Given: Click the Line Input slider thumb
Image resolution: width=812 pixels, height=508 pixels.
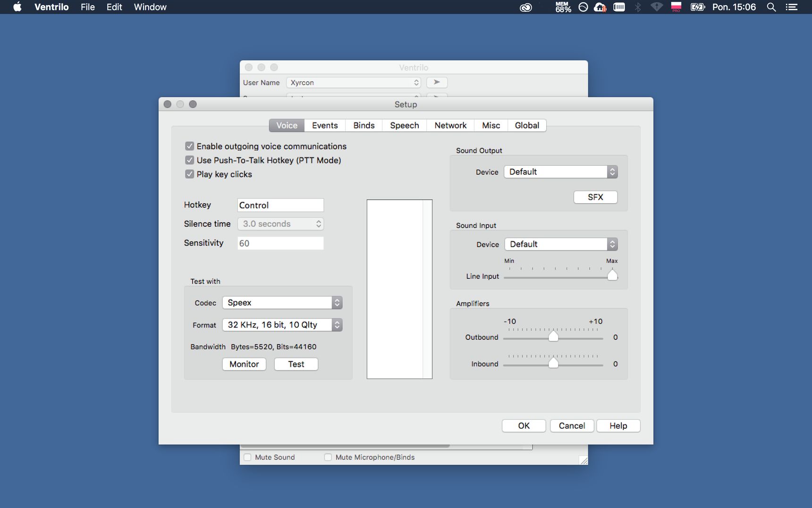Looking at the screenshot, I should [x=612, y=275].
